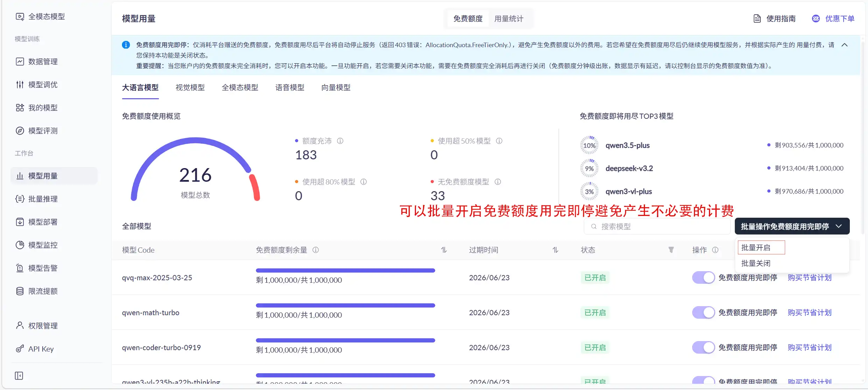Click the 模型调优 sliders icon
This screenshot has width=868, height=390.
(x=20, y=85)
